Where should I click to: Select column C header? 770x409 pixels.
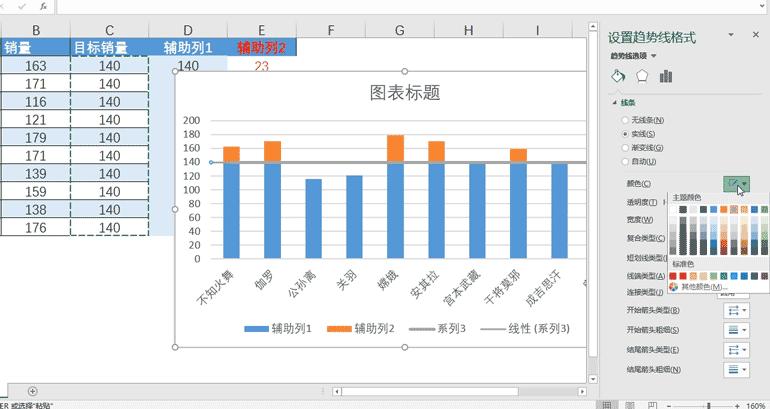110,30
